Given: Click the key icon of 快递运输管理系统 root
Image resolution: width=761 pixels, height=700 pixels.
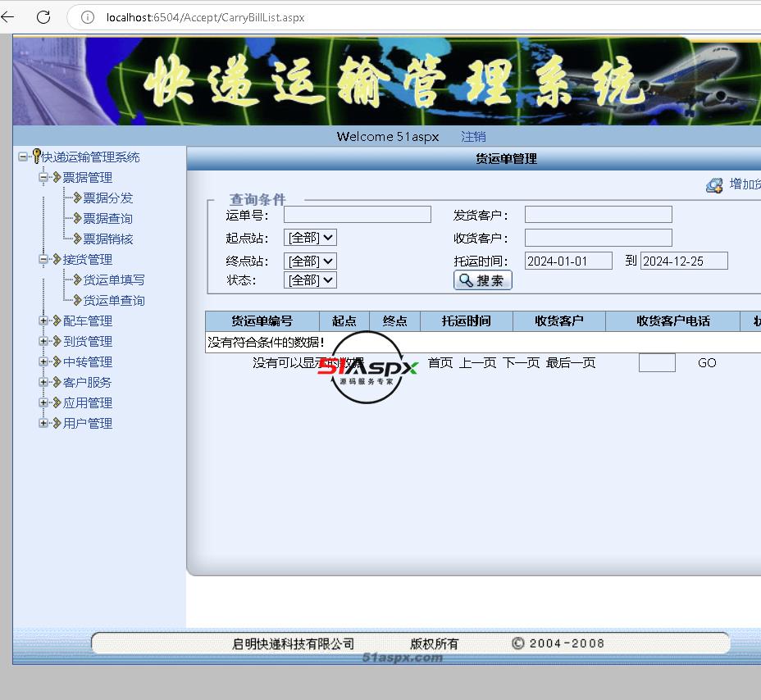Looking at the screenshot, I should tap(36, 157).
